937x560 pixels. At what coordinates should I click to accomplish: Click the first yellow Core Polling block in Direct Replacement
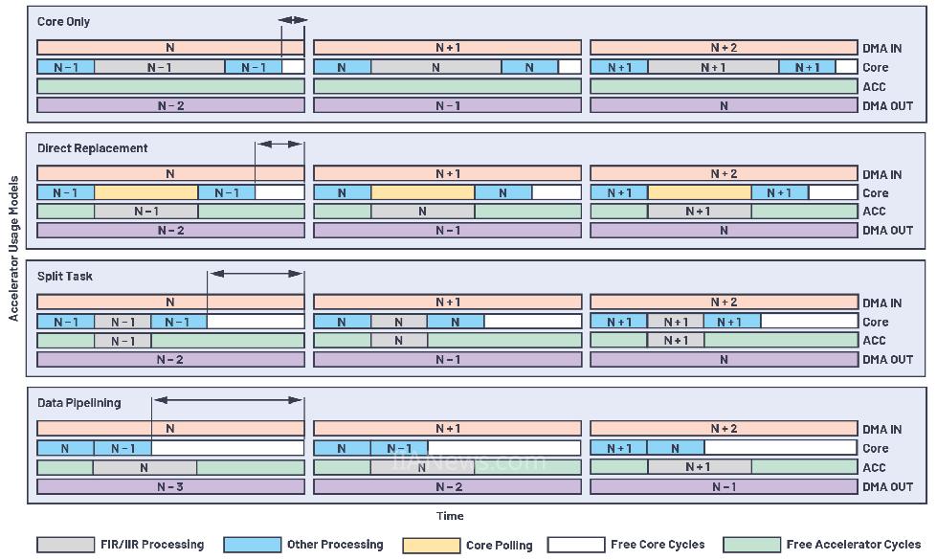pos(145,193)
